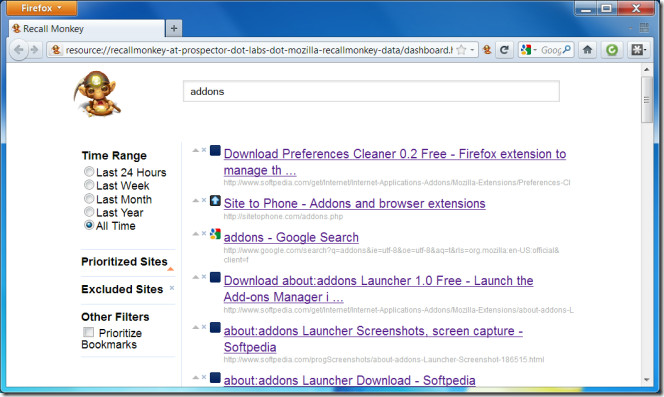Go to the Home page
This screenshot has height=397, width=664.
[587, 50]
